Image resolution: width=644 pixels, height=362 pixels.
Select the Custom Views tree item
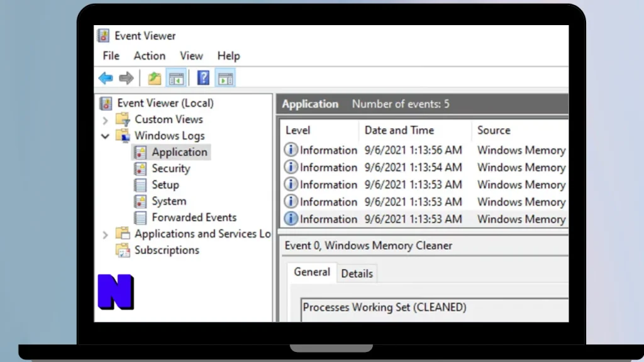click(x=169, y=119)
